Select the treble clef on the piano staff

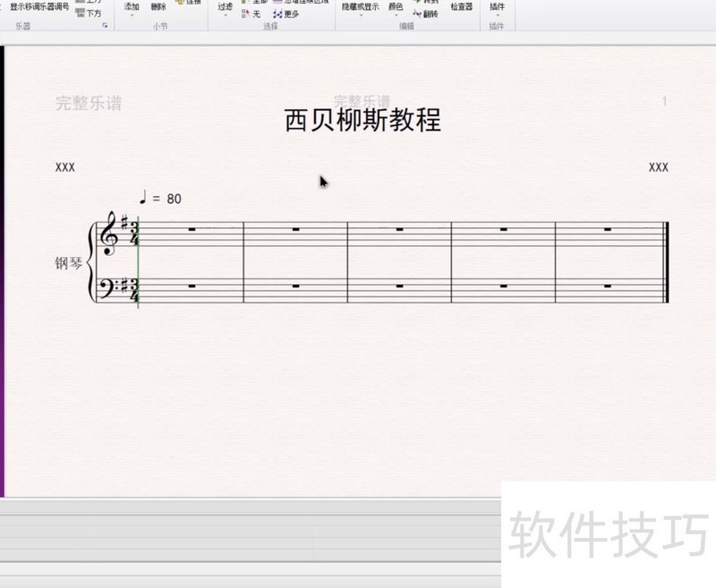coord(109,233)
